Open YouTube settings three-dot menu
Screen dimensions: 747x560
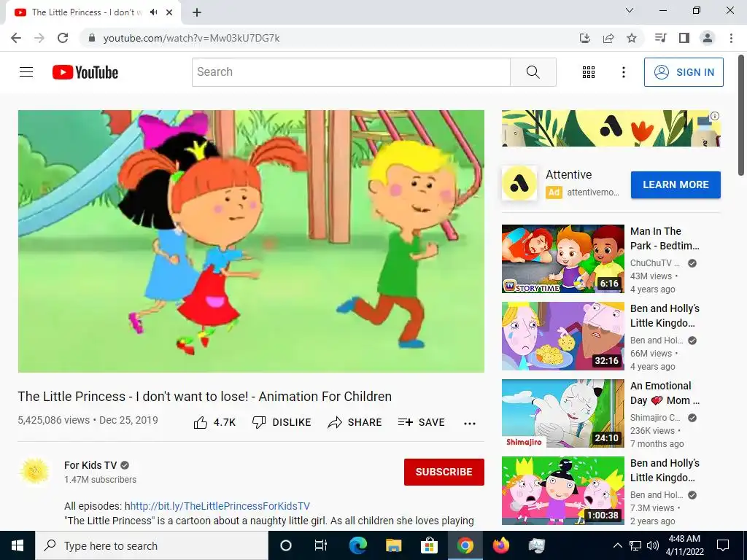click(623, 72)
